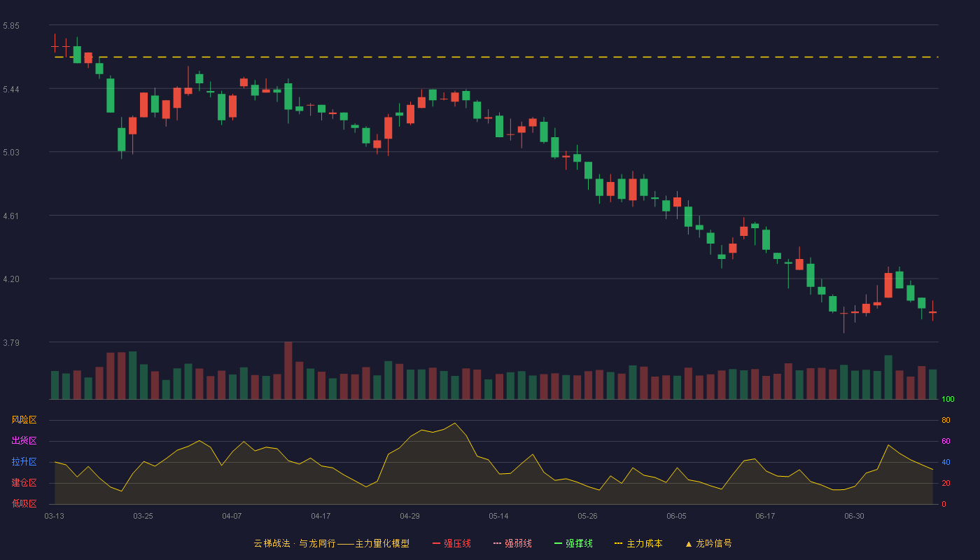Click the 5.85 price axis label

coord(11,26)
